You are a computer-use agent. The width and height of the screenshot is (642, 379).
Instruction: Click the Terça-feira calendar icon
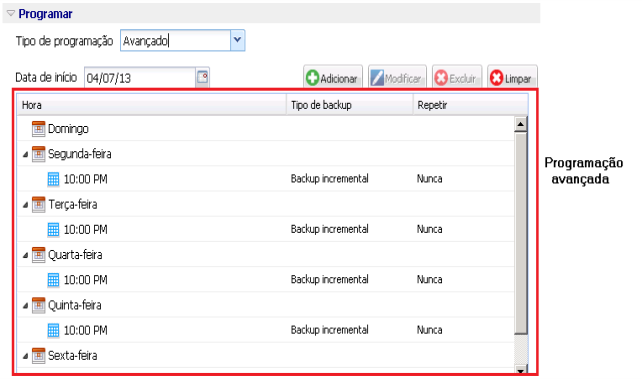(38, 204)
